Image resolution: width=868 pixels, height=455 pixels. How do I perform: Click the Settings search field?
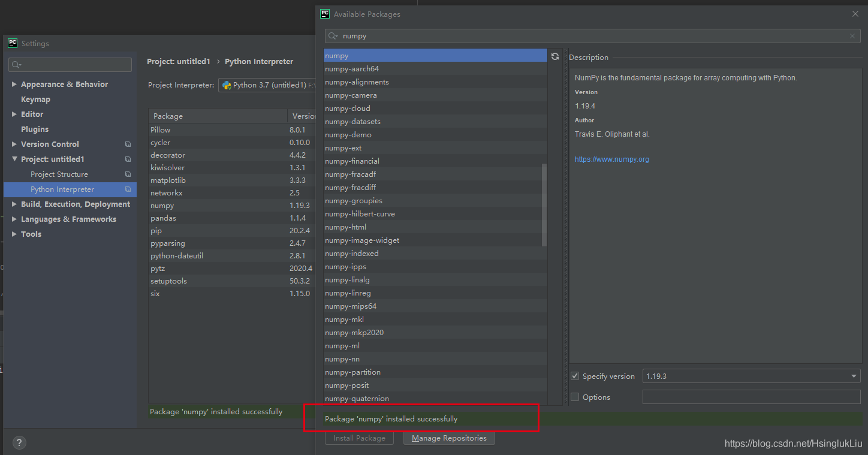click(70, 65)
